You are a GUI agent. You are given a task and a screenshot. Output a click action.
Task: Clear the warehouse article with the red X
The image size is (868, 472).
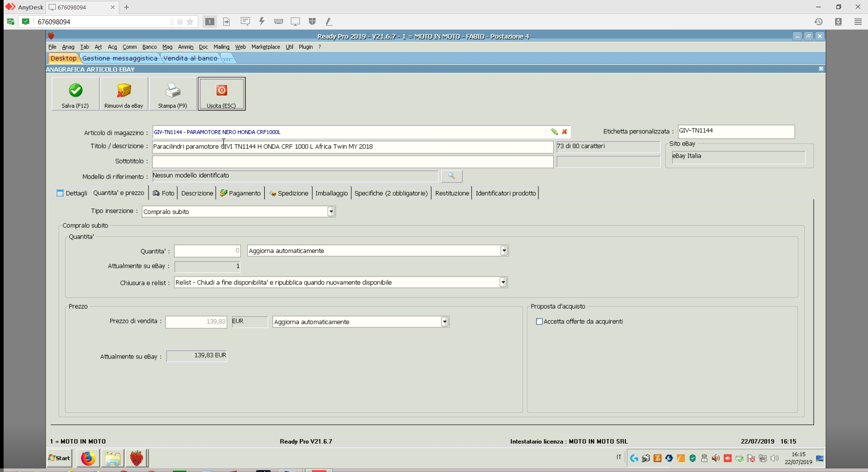tap(565, 132)
